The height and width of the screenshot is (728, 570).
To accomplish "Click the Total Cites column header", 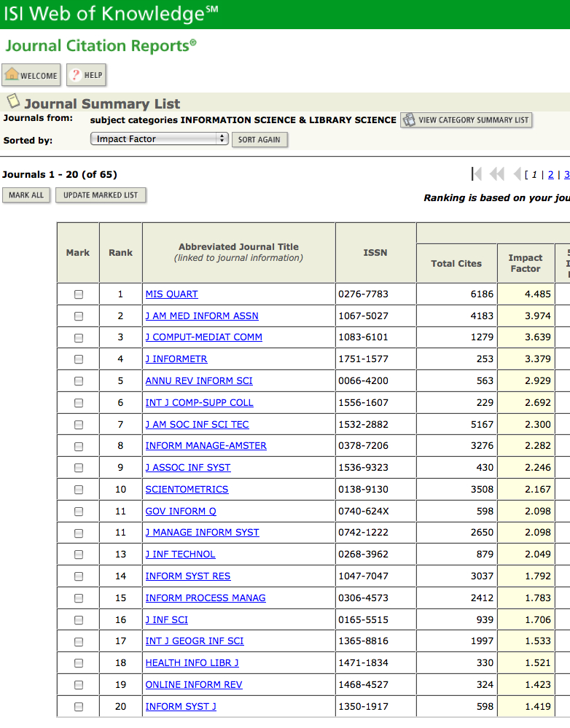I will click(x=456, y=264).
